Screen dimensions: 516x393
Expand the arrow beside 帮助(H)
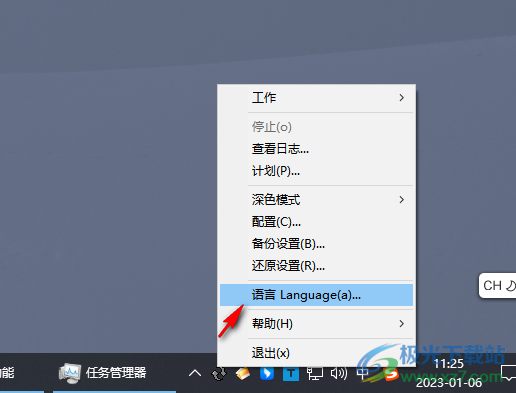click(402, 324)
